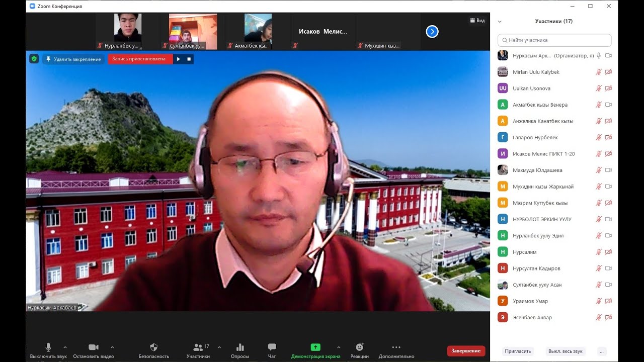The image size is (644, 362).
Task: Click camera icon for Акматбек кызы Венера
Action: [608, 105]
